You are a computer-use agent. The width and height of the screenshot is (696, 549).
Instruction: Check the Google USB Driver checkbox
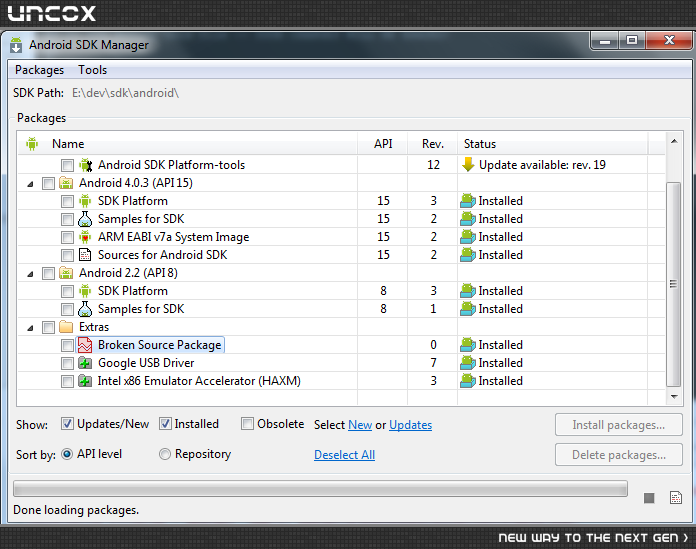click(67, 363)
